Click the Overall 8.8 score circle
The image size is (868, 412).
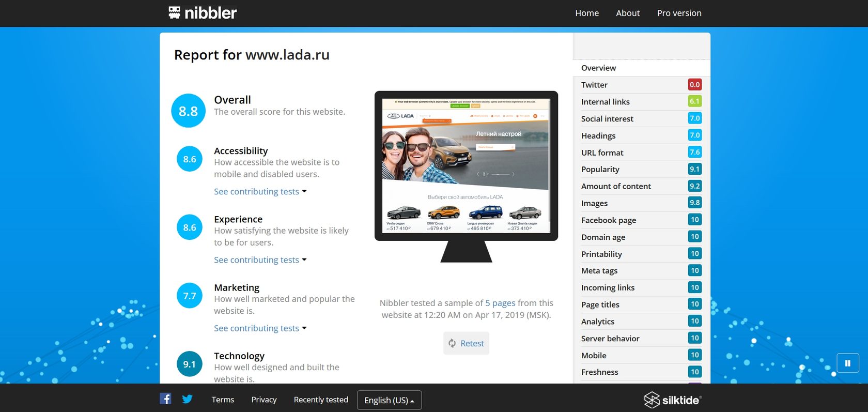click(x=188, y=111)
